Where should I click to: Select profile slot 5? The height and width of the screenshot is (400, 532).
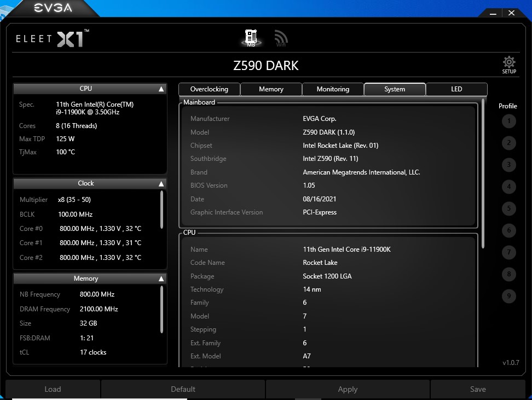[508, 208]
